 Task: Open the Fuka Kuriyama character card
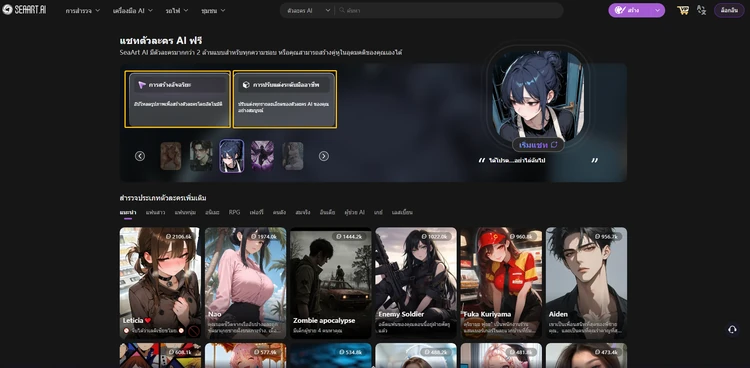click(501, 283)
